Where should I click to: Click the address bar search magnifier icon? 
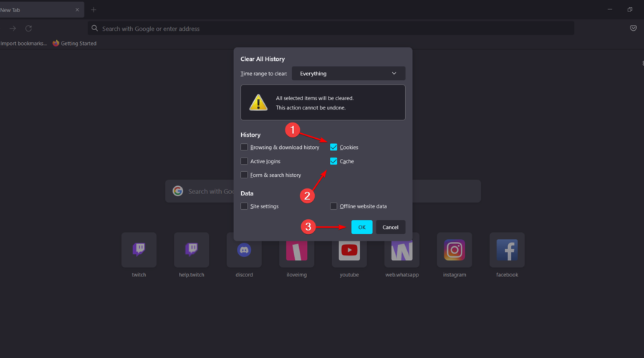point(95,29)
